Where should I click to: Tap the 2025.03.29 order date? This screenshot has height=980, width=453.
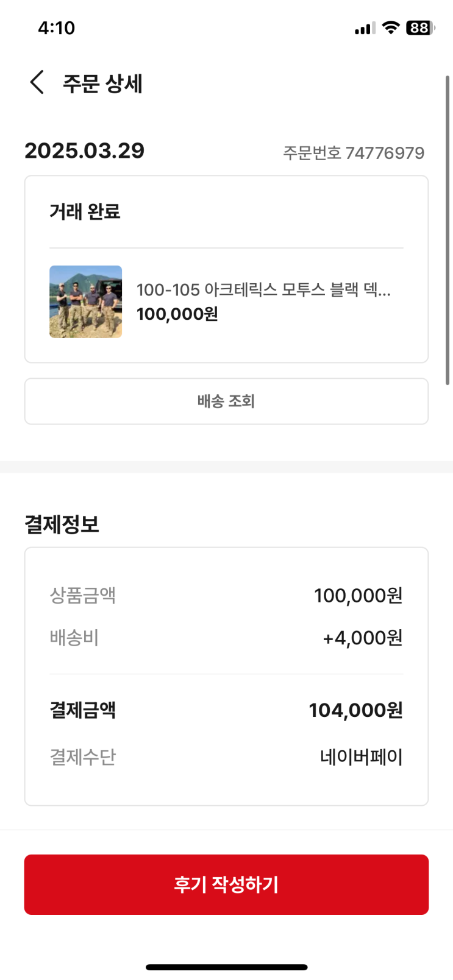coord(84,151)
